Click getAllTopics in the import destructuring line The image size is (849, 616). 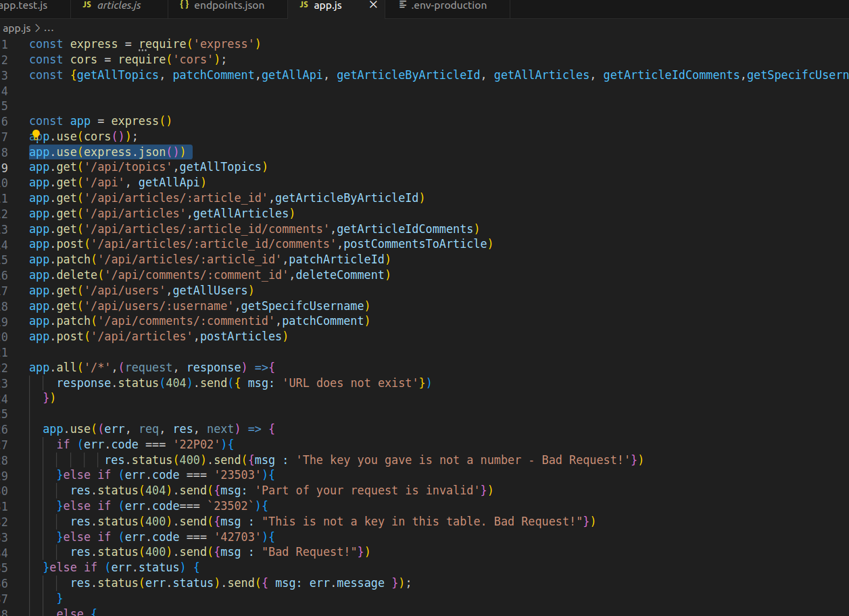coord(118,75)
